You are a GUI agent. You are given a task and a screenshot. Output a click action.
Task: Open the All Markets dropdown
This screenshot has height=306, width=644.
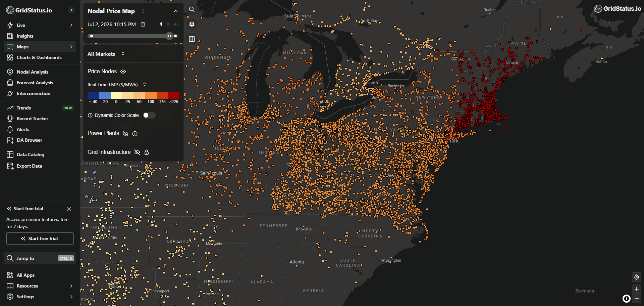[106, 54]
